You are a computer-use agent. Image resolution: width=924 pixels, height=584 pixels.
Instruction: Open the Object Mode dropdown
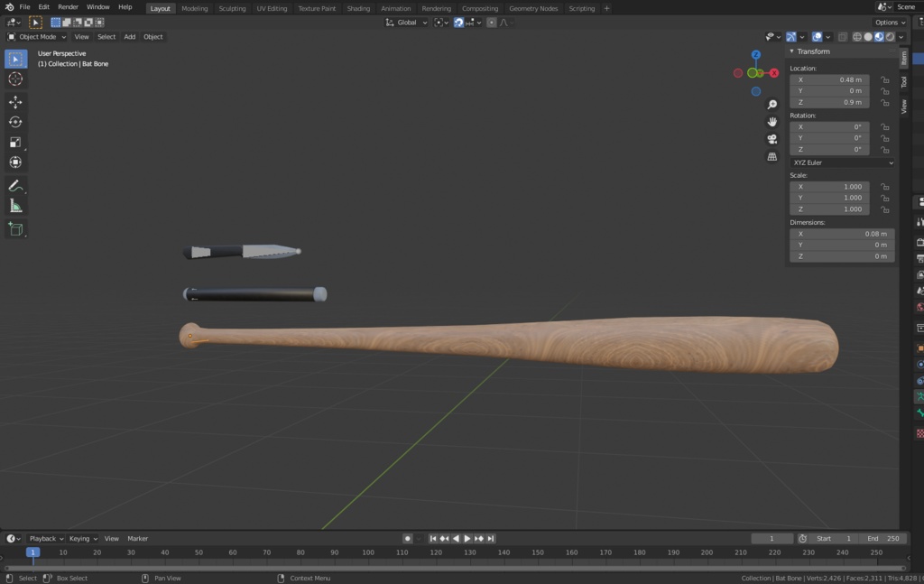[36, 36]
